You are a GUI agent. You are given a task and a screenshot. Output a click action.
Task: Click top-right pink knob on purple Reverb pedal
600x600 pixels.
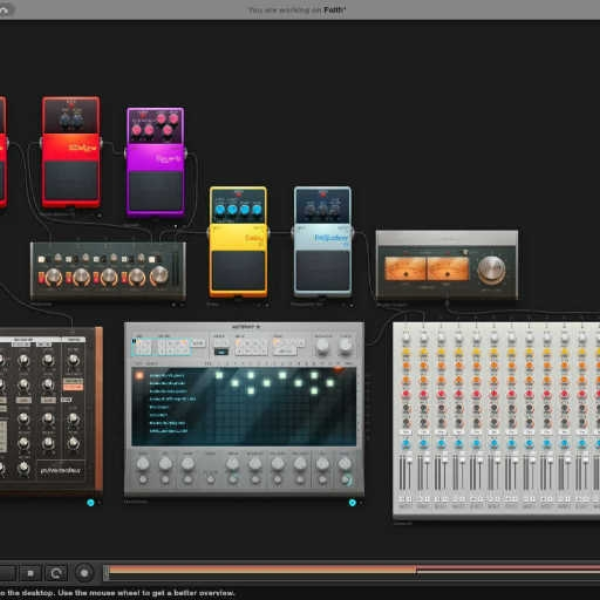173,119
